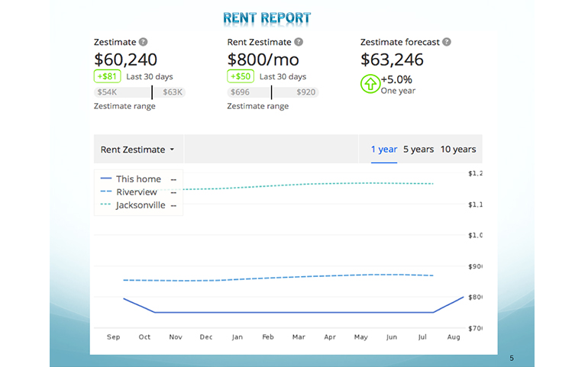Viewport: 588px width, 367px height.
Task: Click the $54K–$63K Zestimate range bar
Action: click(x=140, y=92)
